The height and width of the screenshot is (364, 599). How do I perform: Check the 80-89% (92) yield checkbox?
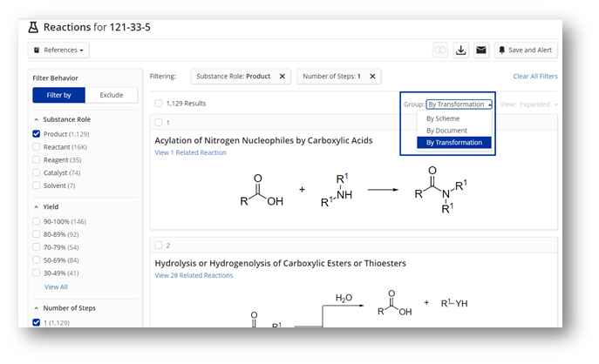tap(37, 234)
